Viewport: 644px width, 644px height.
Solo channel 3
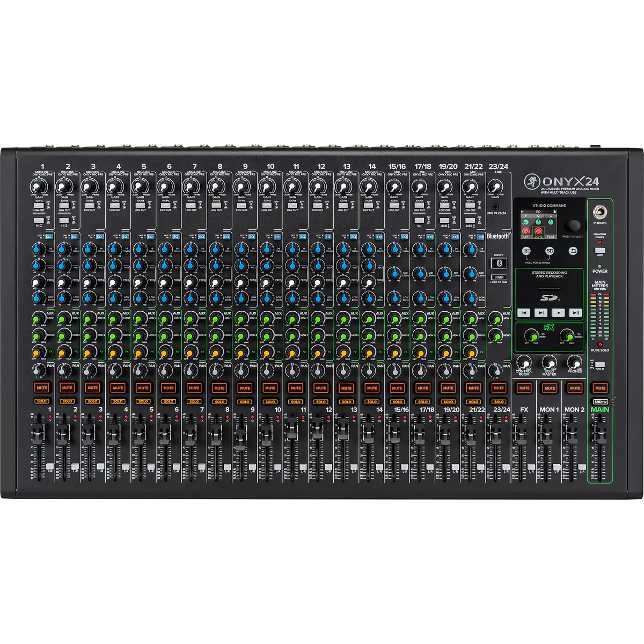92,401
